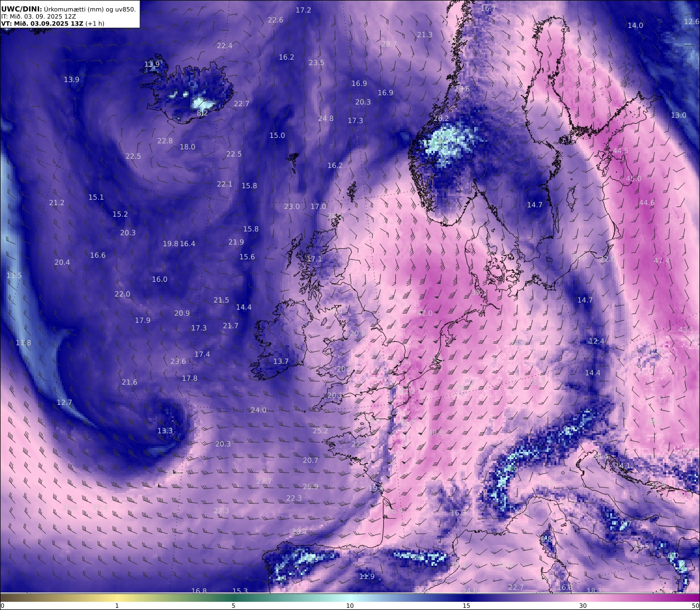Click the colorbar tick label 10

point(350,606)
